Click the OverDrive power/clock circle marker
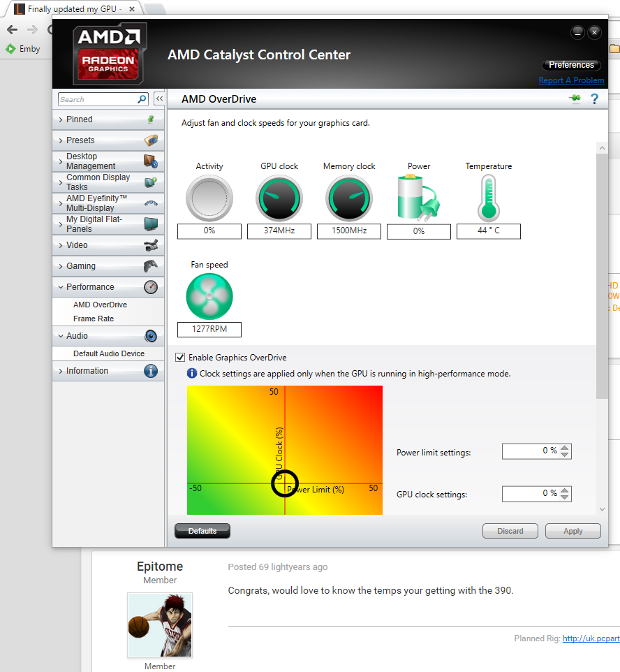 point(284,483)
